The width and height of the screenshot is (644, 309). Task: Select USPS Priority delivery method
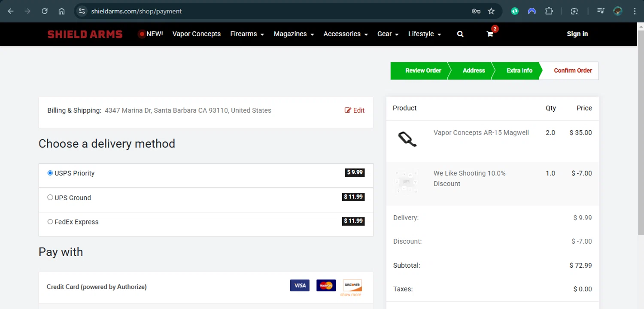pos(50,173)
